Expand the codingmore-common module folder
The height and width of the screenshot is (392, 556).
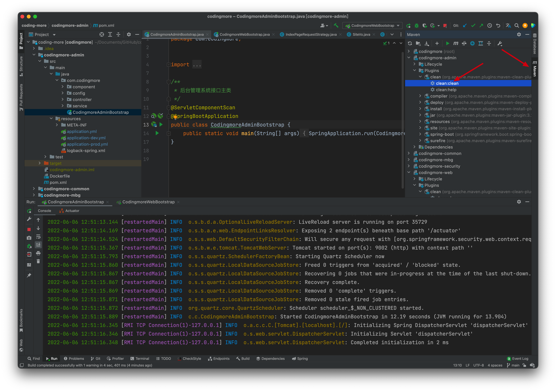point(34,189)
